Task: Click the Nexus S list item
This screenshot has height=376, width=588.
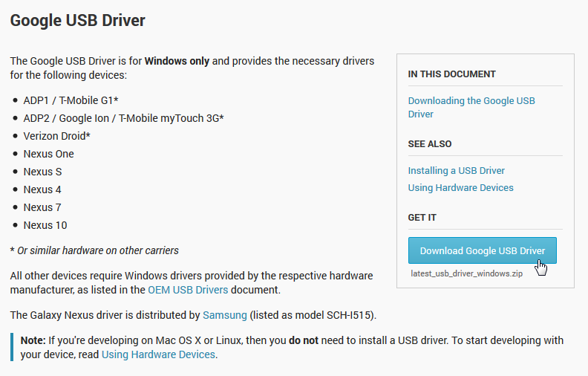Action: tap(42, 172)
